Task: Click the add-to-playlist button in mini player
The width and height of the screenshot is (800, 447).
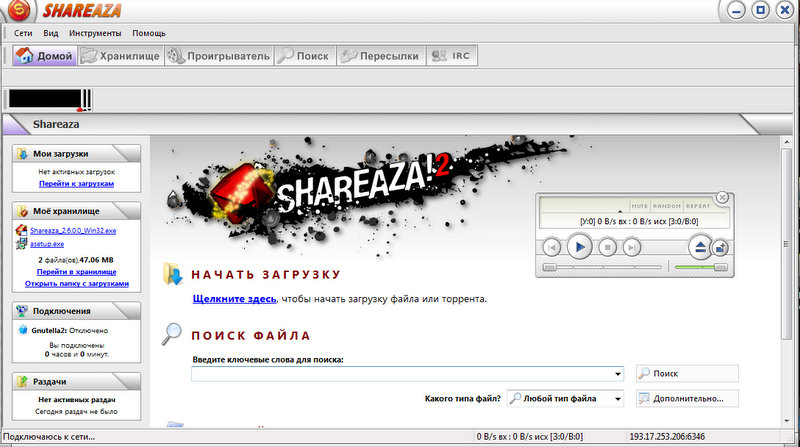Action: point(720,248)
